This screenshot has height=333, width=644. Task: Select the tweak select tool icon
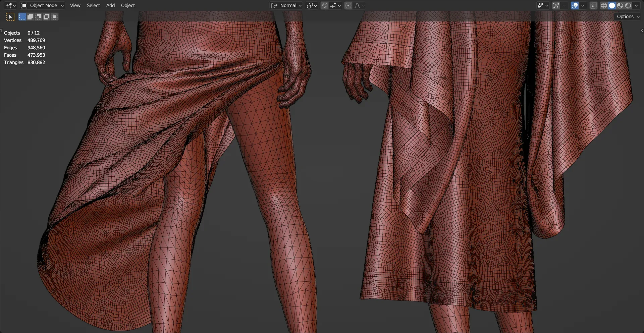pos(10,16)
